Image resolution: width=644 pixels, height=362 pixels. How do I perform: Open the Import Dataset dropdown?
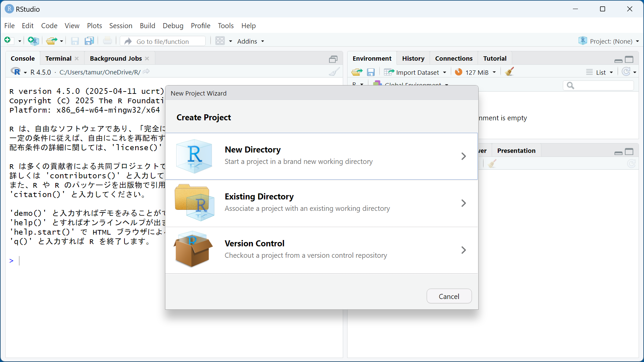[417, 72]
